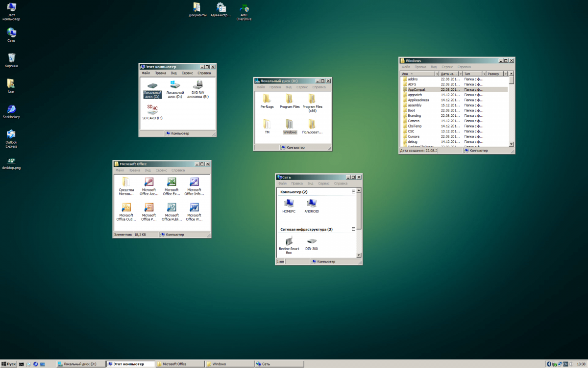
Task: Click the SeaMonkey desktop icon
Action: (x=11, y=109)
